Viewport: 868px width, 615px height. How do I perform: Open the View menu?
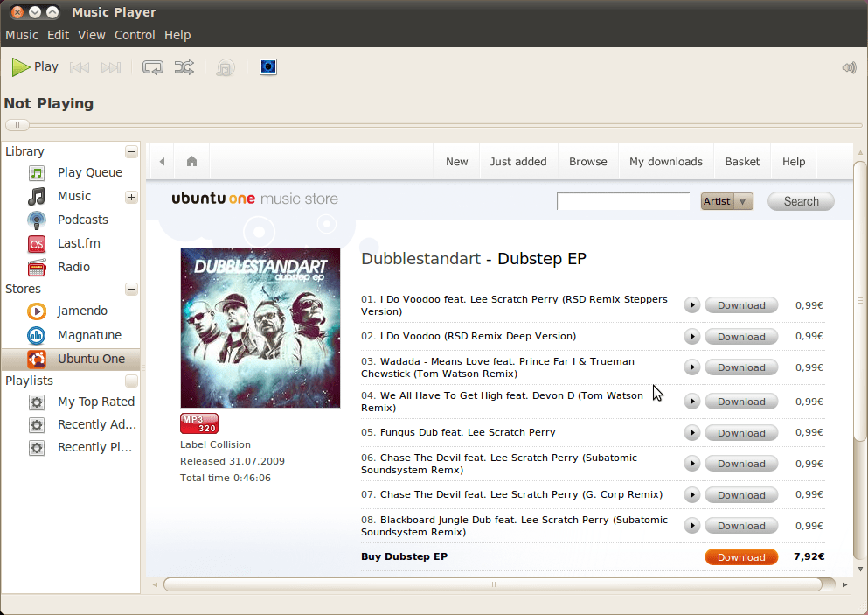(91, 35)
